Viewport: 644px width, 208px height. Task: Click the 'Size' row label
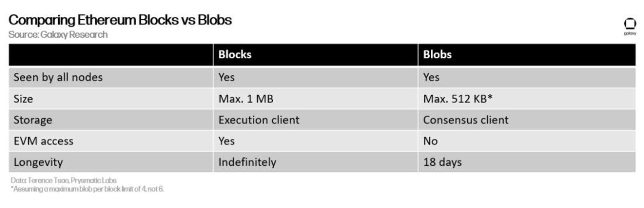[x=23, y=99]
